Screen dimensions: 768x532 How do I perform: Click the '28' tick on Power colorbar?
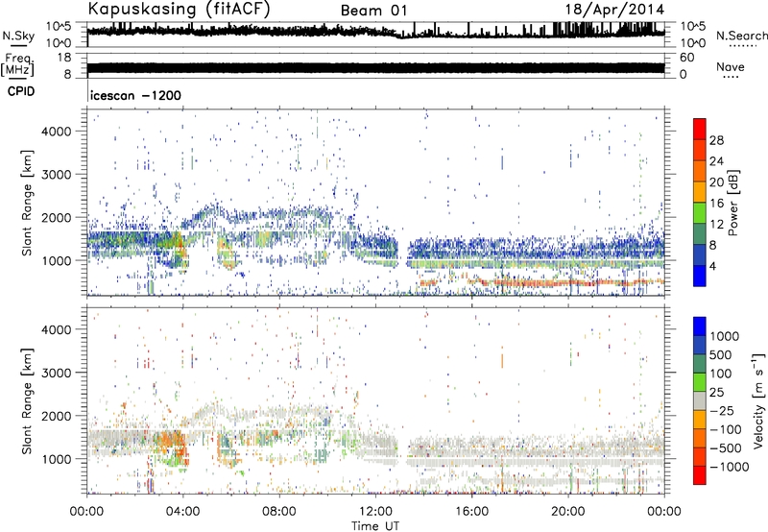(716, 140)
